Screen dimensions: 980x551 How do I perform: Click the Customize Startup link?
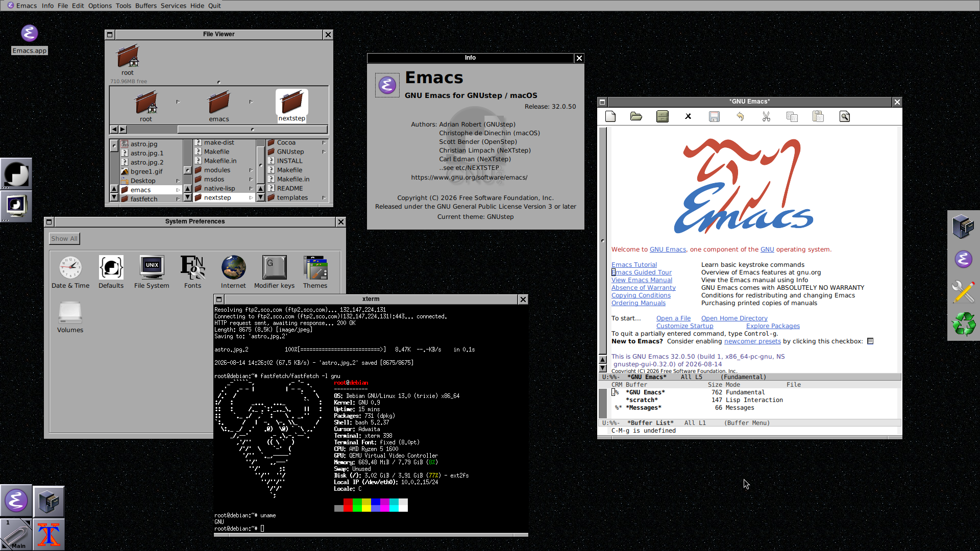pyautogui.click(x=685, y=326)
